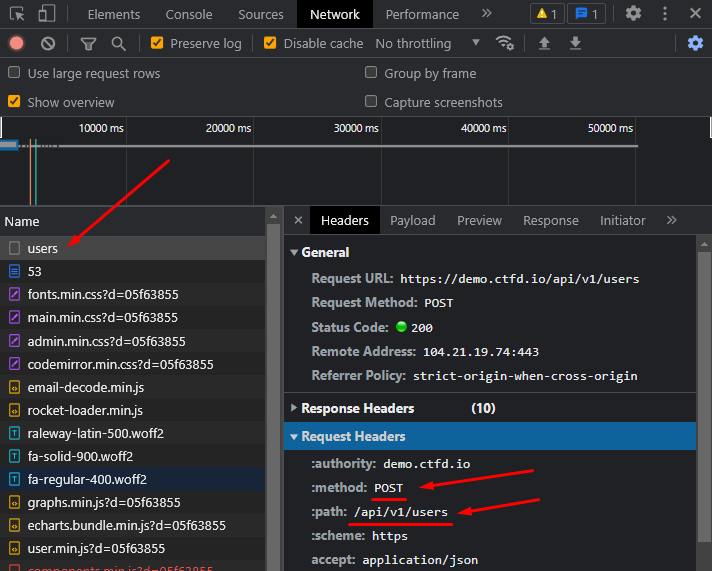Expand the Response Headers section
The height and width of the screenshot is (571, 712).
point(357,408)
